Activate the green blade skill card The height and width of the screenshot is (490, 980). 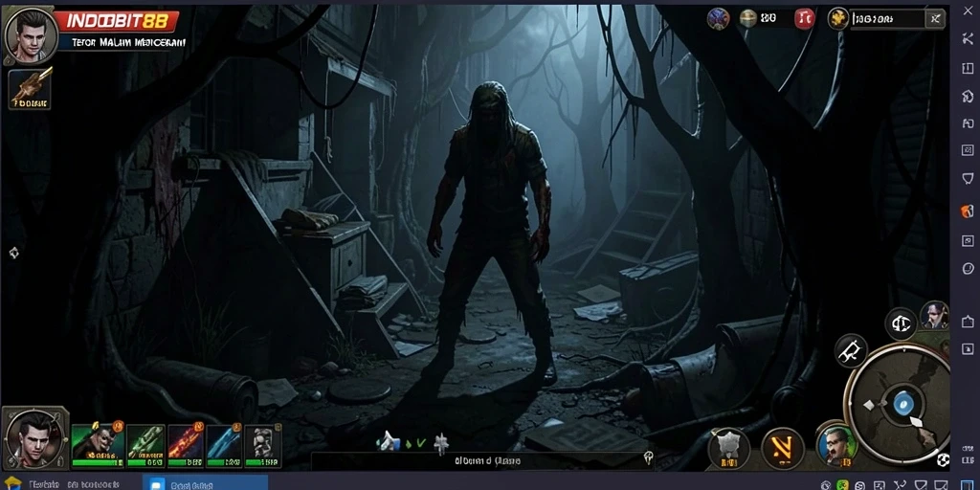point(145,446)
